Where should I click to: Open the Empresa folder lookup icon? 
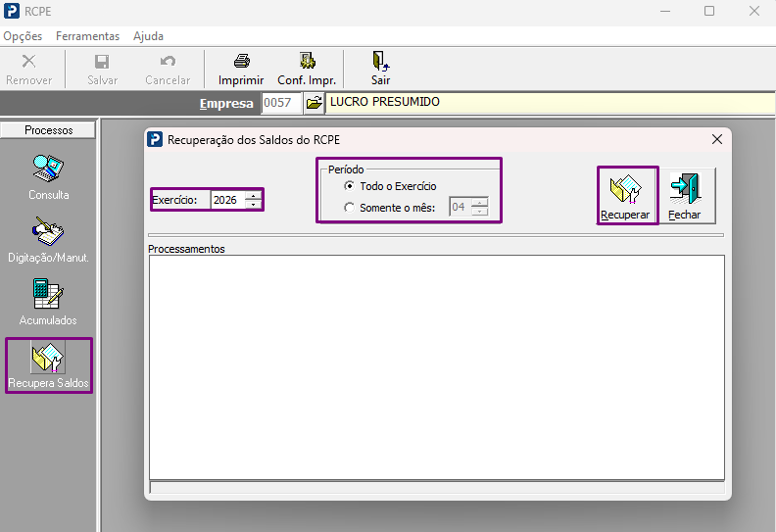[x=314, y=103]
